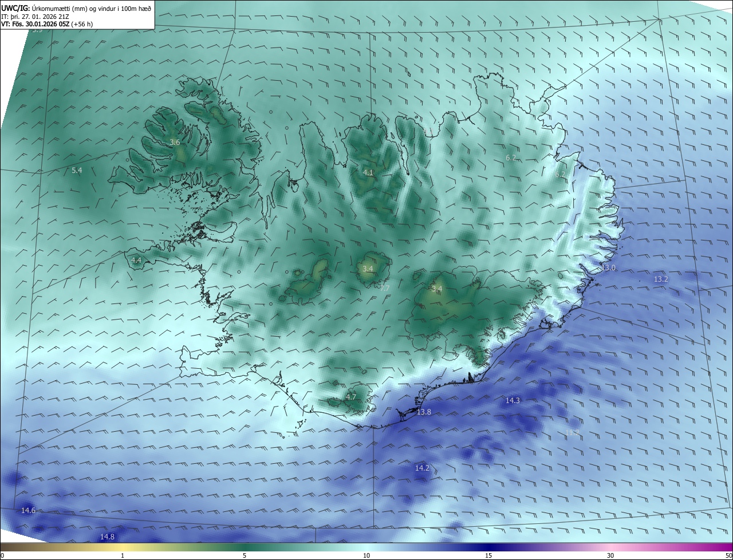The image size is (733, 560).
Task: Click the color scale tick labeled 50
Action: click(x=728, y=555)
